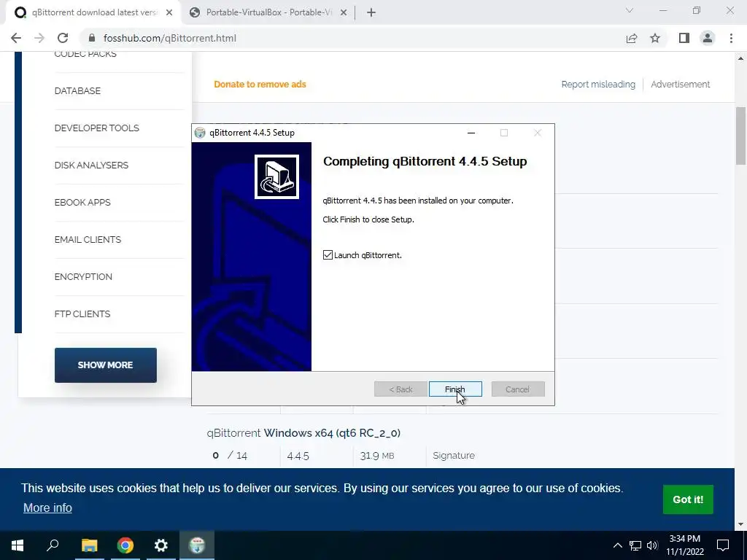View site security lock info
The height and width of the screenshot is (560, 747).
tap(93, 38)
